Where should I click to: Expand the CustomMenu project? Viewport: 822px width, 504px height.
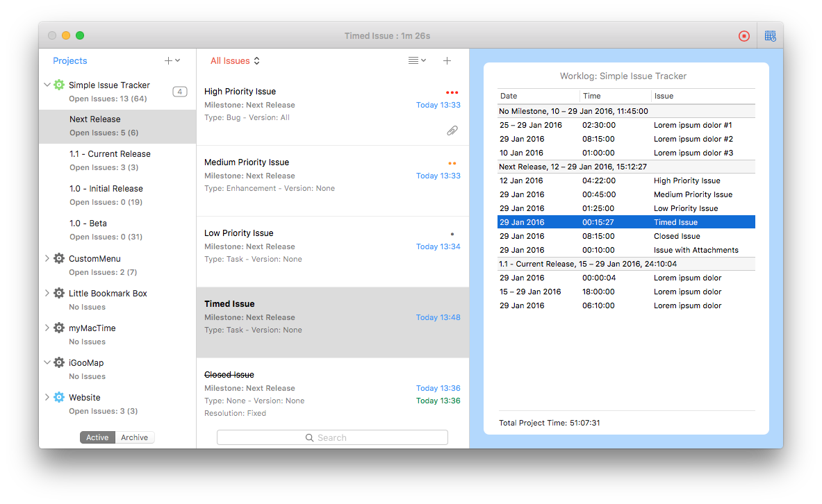pos(47,258)
